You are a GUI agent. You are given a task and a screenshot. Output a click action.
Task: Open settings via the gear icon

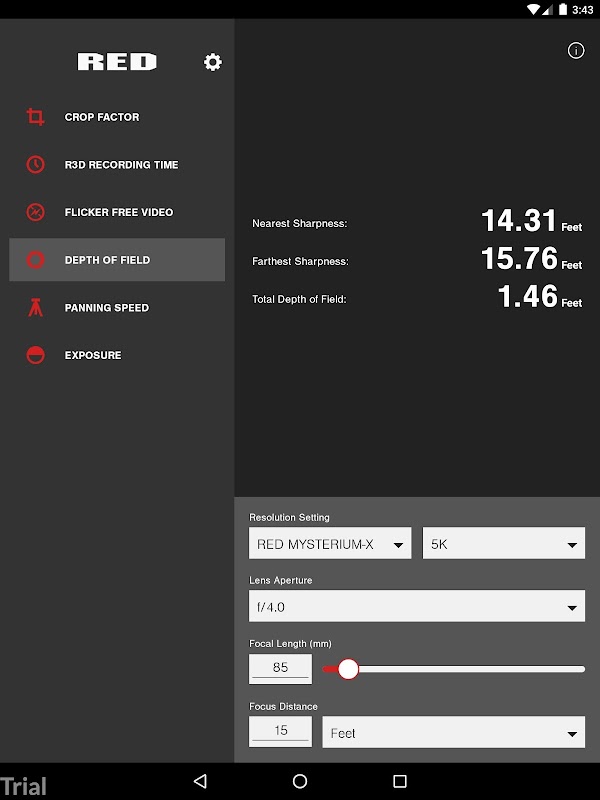click(213, 62)
